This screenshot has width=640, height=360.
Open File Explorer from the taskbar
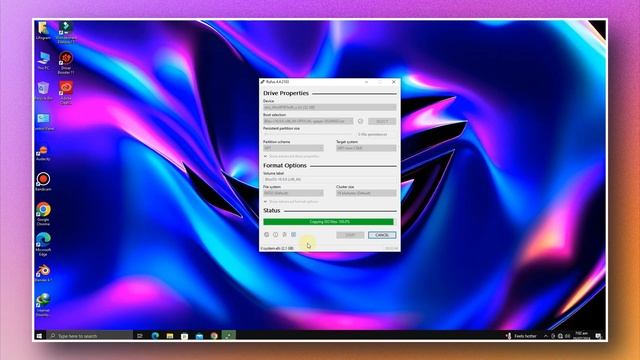pyautogui.click(x=170, y=336)
